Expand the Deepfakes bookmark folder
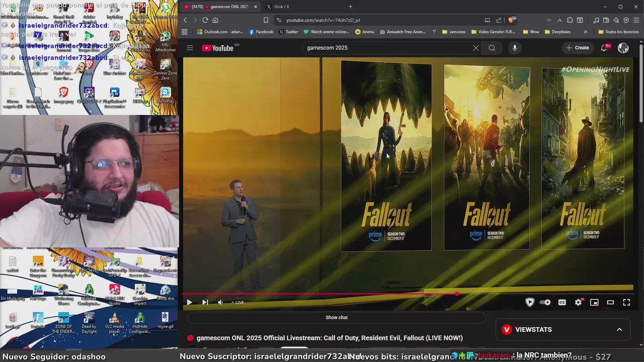The image size is (644, 362). (558, 32)
